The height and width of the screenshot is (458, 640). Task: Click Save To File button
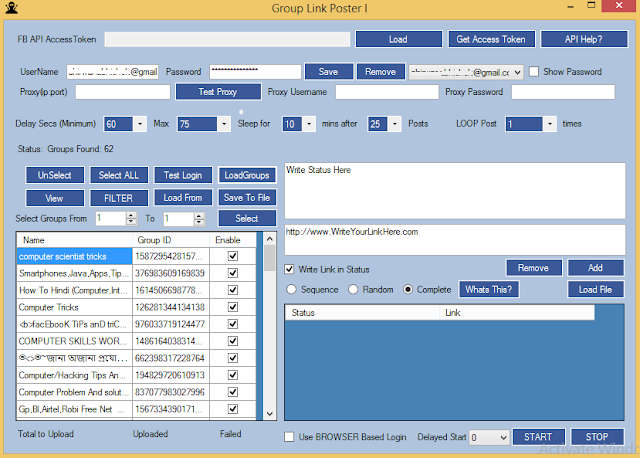[247, 198]
